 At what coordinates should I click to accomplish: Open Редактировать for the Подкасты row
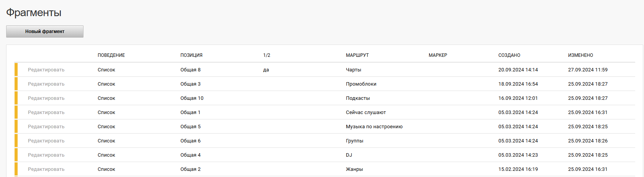click(46, 98)
